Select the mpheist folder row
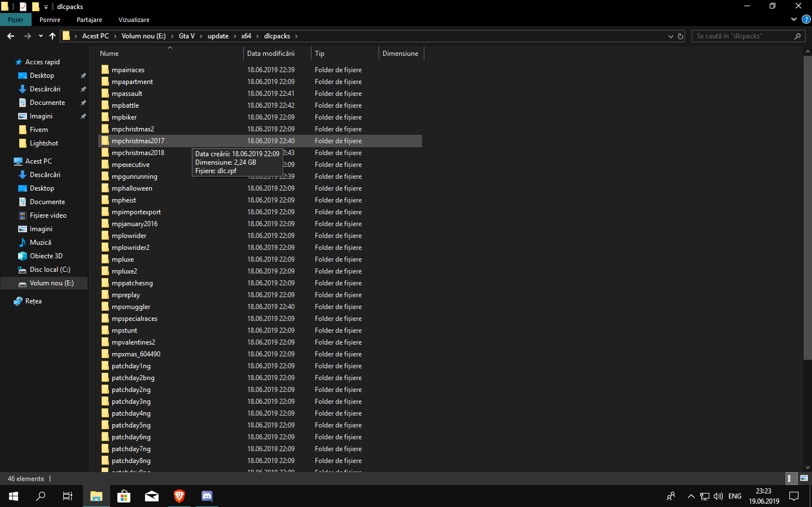 tap(260, 200)
